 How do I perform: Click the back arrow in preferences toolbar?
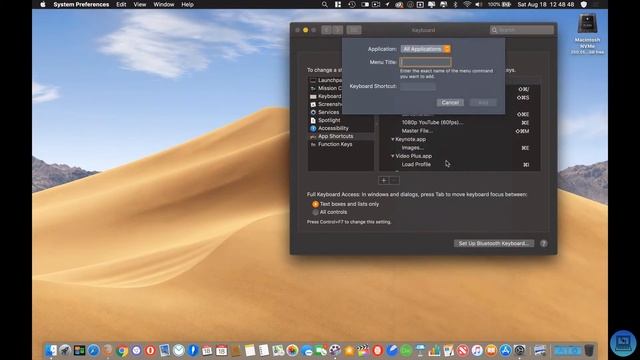pyautogui.click(x=326, y=30)
